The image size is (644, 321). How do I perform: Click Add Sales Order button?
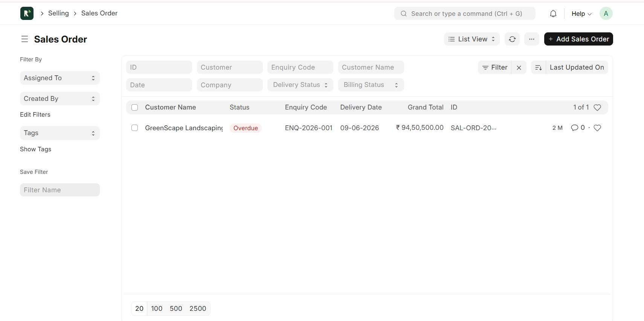[x=578, y=39]
